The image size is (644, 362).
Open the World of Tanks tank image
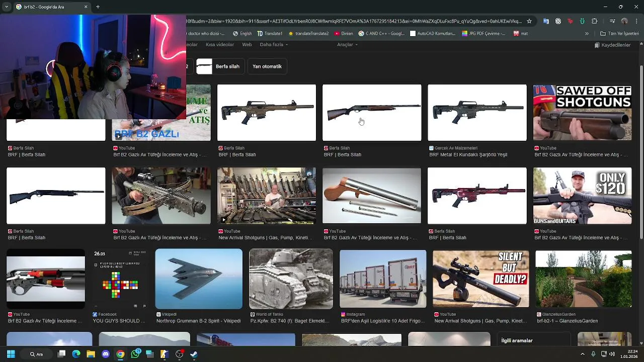[291, 279]
